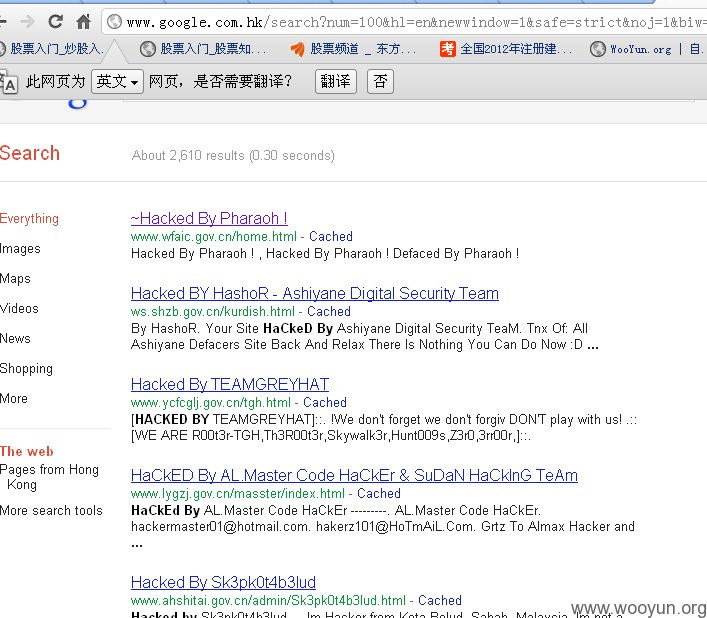Open the 英文 language dropdown
The height and width of the screenshot is (618, 707).
coord(117,82)
